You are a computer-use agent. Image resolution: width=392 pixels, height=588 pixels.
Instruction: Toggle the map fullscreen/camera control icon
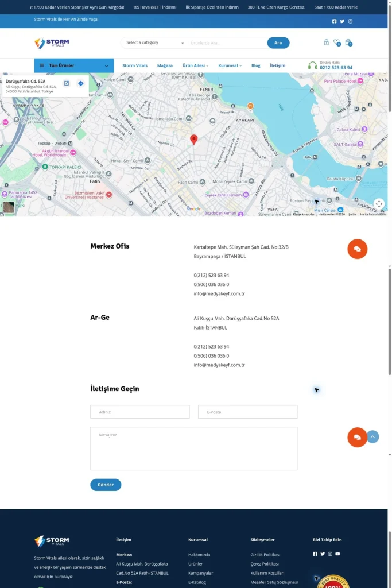coord(379,204)
